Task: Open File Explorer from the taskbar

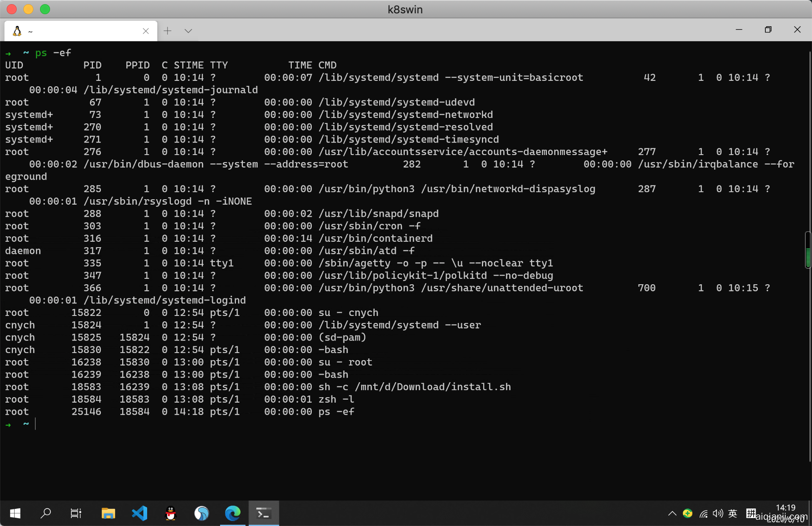Action: 108,513
